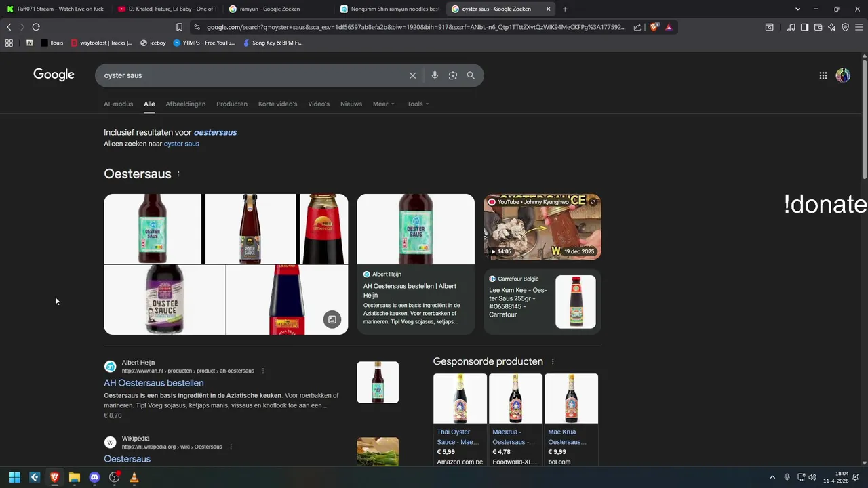
Task: Switch to the Producten tab
Action: click(x=232, y=104)
